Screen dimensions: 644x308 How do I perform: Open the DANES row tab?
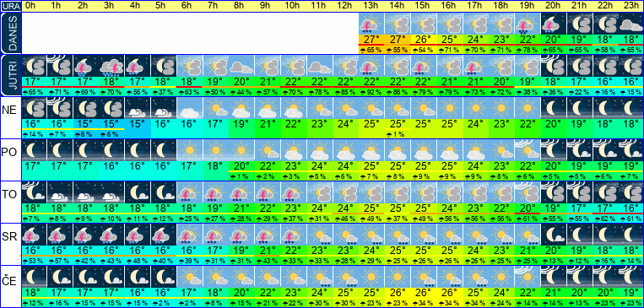[x=10, y=33]
